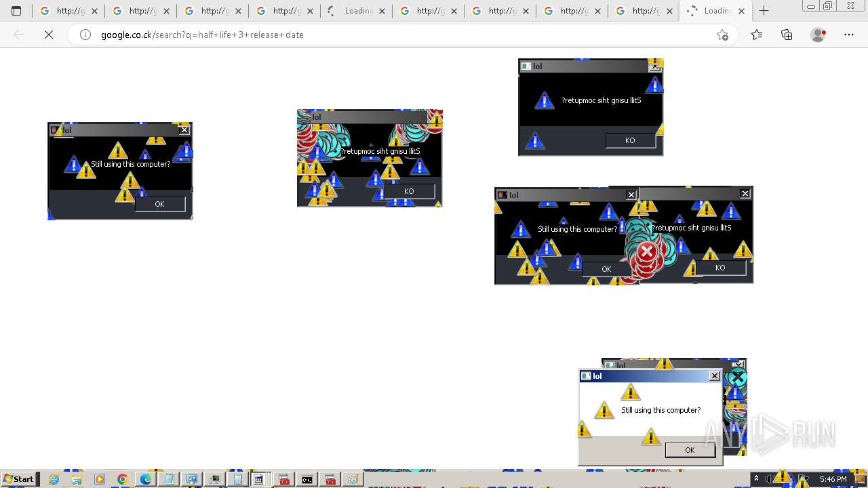Switch to the inactive Loading tab

click(356, 11)
